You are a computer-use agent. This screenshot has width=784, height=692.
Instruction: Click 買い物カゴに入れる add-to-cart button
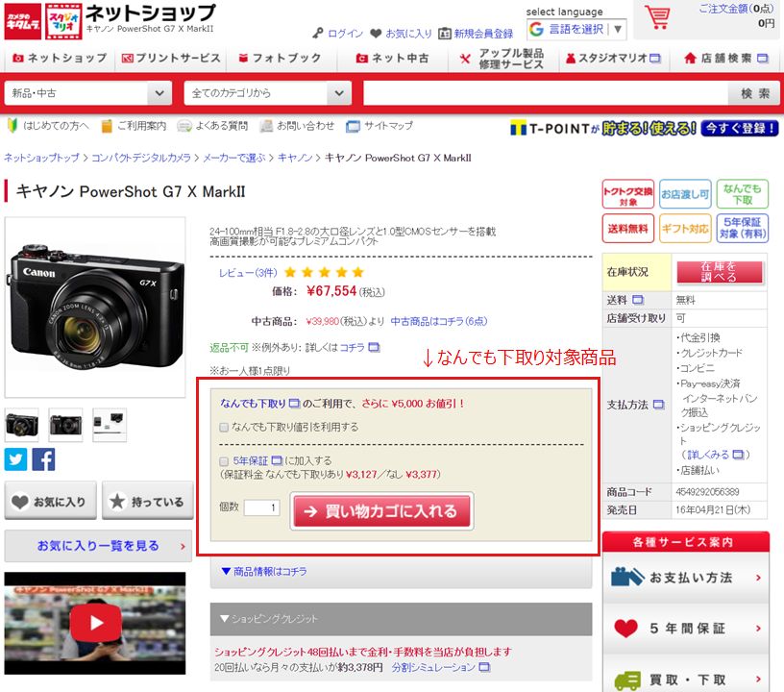click(382, 511)
